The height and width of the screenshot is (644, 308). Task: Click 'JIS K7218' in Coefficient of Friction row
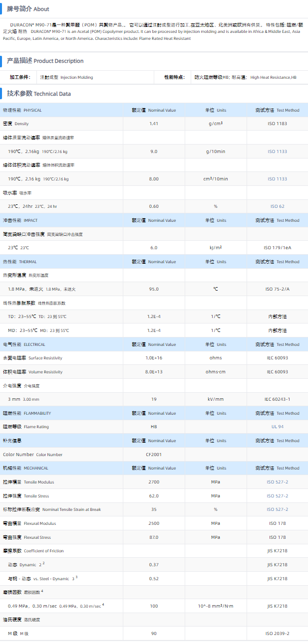coord(277,551)
